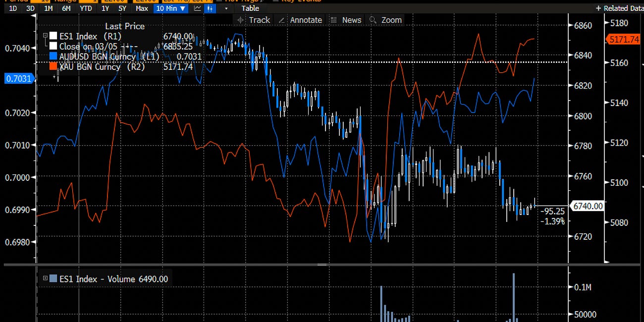Screen dimensions: 644x322
Task: Set chart range to 3D
Action: (30, 8)
